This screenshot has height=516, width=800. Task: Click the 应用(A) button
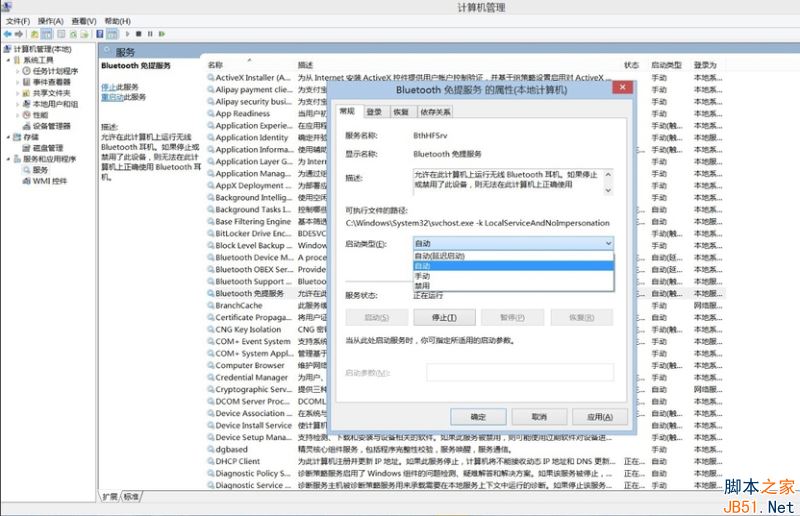click(599, 416)
